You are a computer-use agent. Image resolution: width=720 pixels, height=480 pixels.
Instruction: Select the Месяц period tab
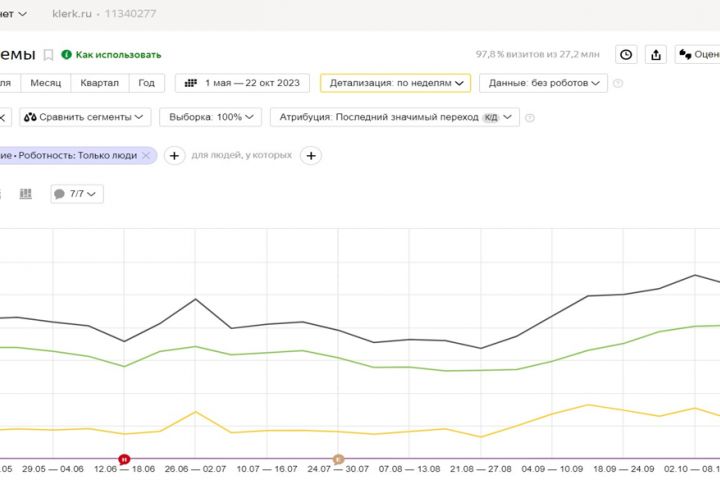[x=45, y=84]
